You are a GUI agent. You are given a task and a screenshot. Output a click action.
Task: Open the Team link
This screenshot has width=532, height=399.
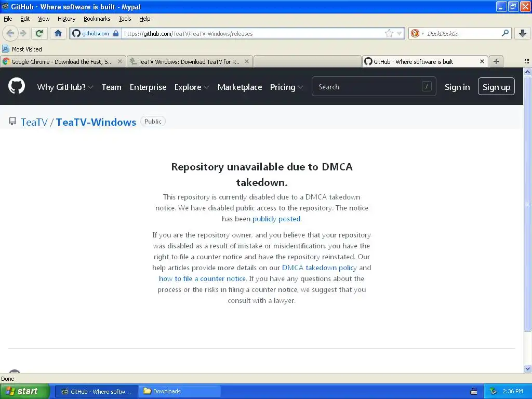pos(111,87)
